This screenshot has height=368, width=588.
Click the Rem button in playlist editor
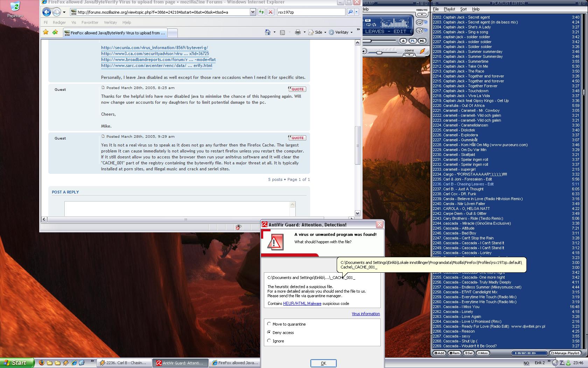tap(455, 353)
